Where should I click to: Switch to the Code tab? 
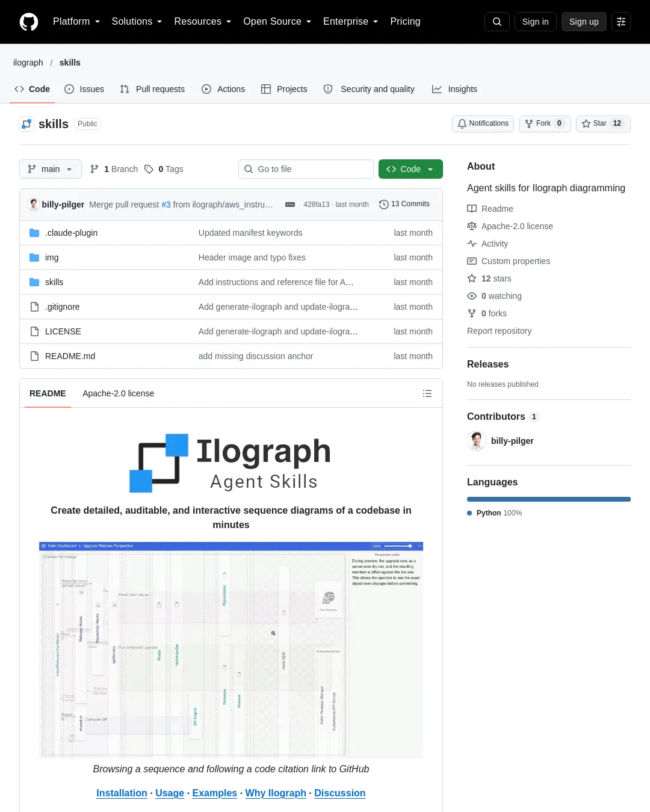coord(32,89)
